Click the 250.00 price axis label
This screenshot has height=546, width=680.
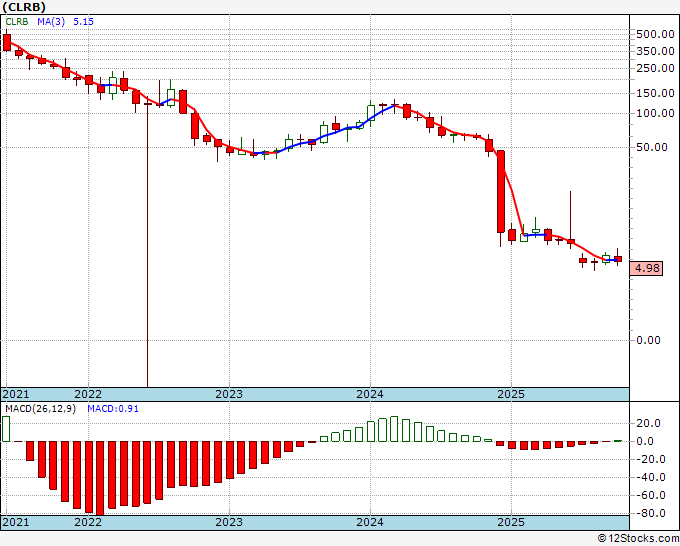[655, 68]
